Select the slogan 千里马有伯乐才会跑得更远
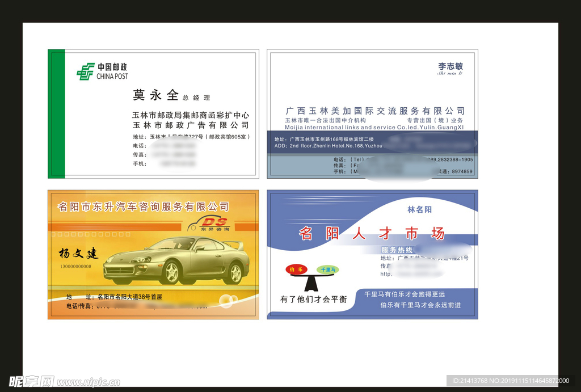The image size is (581, 392). point(404,294)
